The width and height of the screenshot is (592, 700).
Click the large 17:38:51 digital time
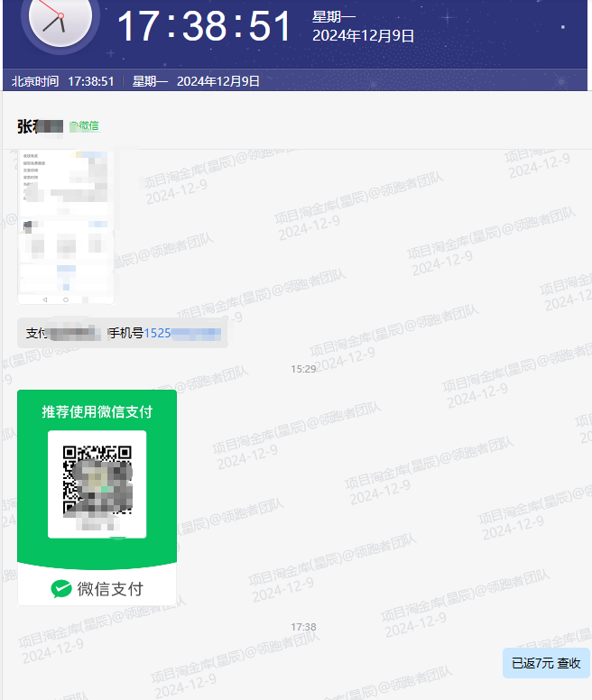pyautogui.click(x=204, y=26)
